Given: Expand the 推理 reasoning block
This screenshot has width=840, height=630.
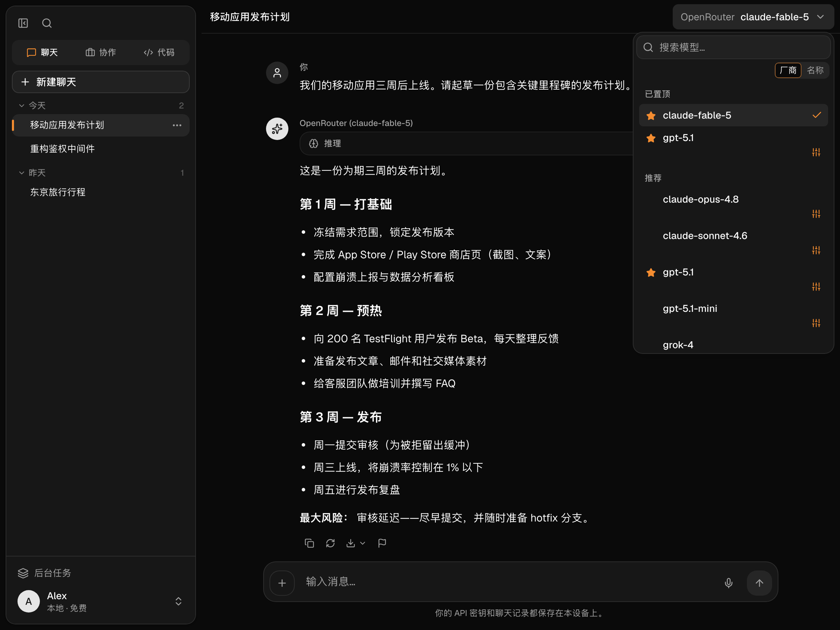Looking at the screenshot, I should [466, 143].
